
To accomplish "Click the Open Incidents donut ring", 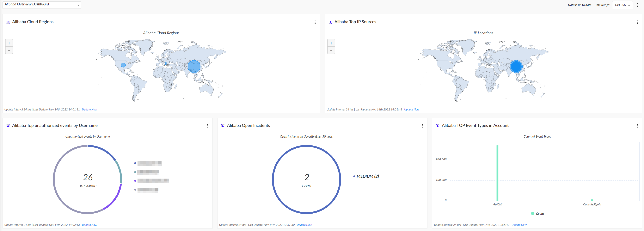I will tap(306, 146).
